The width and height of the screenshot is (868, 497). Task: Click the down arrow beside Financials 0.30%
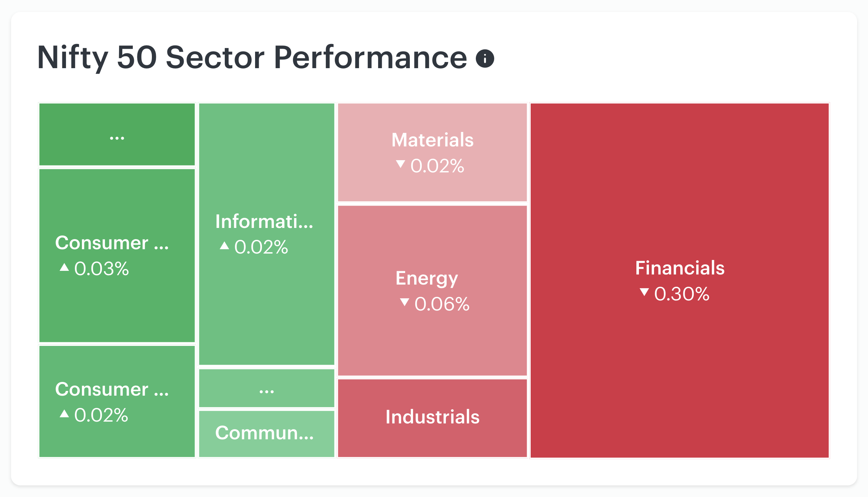point(644,292)
